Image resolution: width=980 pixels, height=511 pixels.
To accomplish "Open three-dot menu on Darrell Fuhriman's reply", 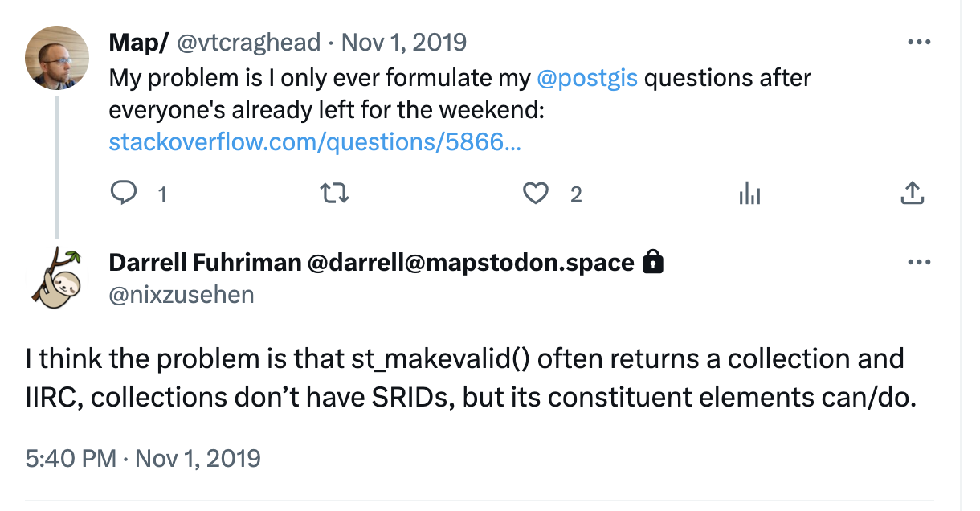I will tap(918, 262).
